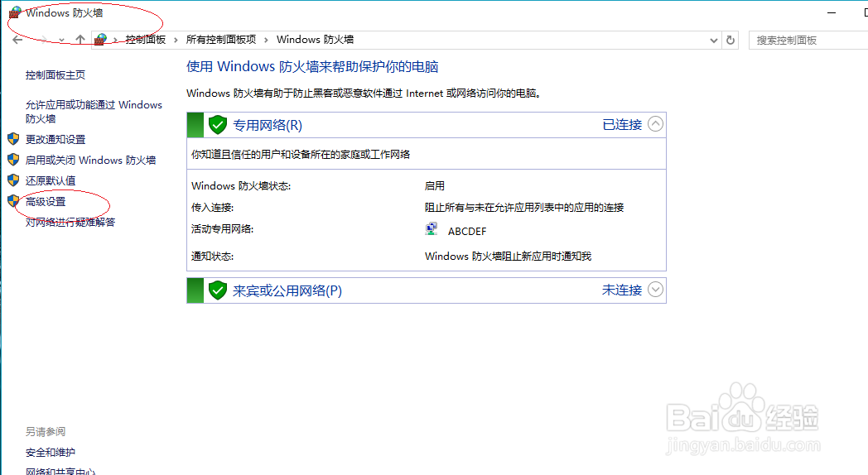Select ABCDEF active network name
Image resolution: width=868 pixels, height=475 pixels.
467,231
